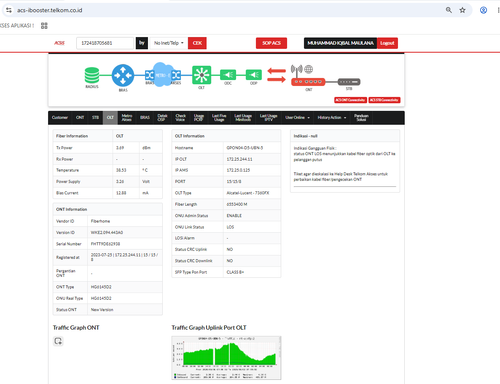500x384 pixels.
Task: Open the Last Usage IPTV tab
Action: [269, 118]
